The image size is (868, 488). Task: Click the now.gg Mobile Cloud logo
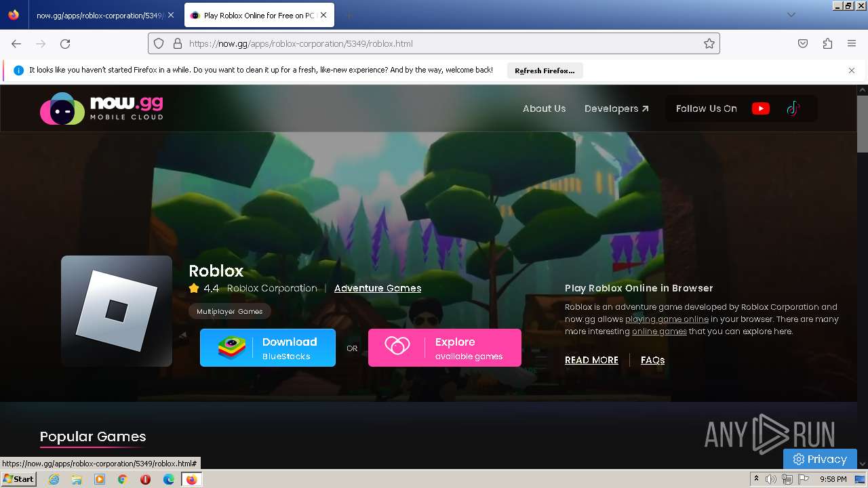102,108
